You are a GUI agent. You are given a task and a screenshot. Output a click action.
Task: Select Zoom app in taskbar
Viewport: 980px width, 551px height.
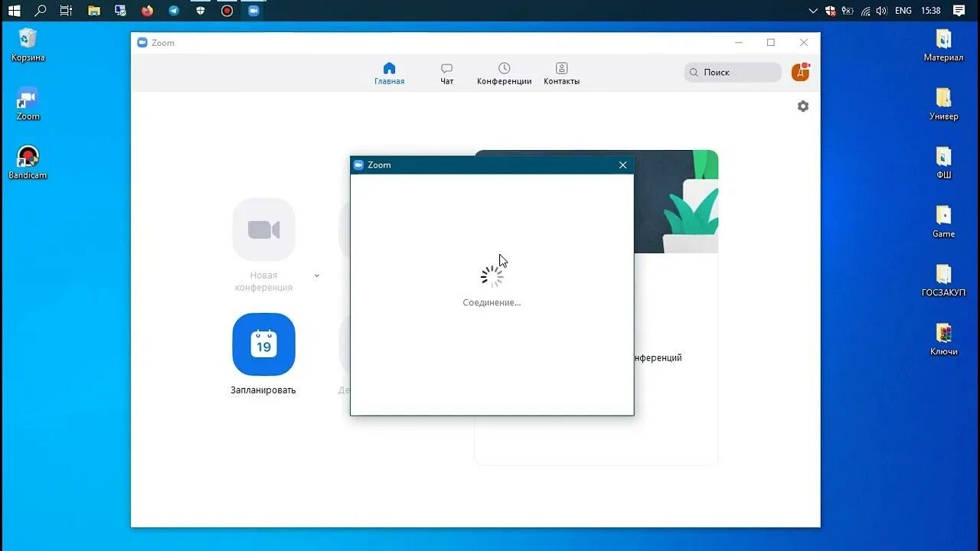click(x=253, y=11)
